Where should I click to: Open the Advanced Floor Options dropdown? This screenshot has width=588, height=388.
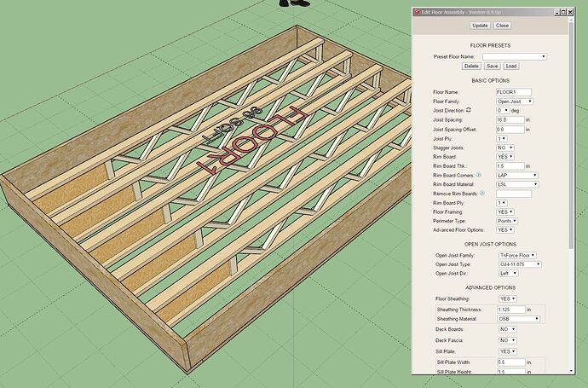click(505, 230)
